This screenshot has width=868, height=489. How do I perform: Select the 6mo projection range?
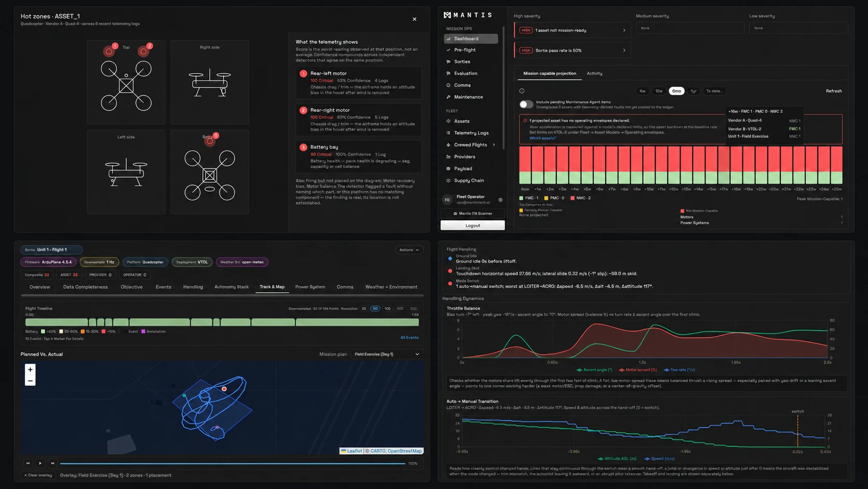(x=676, y=91)
